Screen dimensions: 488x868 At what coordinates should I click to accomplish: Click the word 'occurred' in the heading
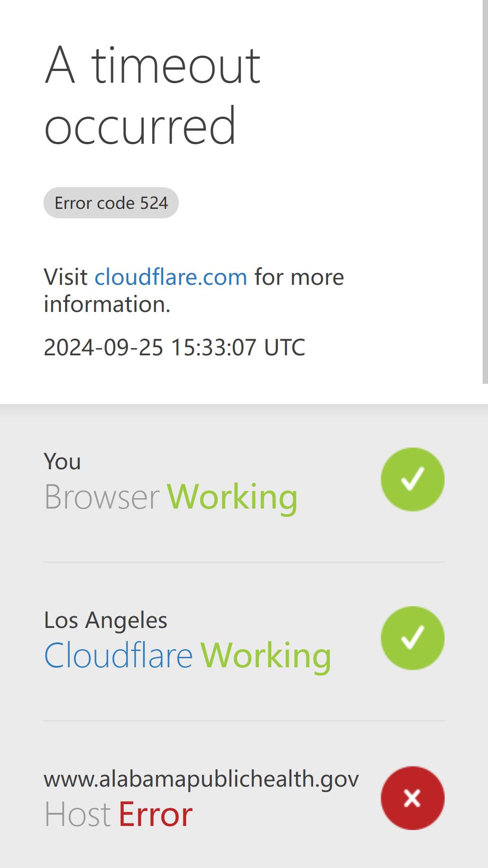pos(140,126)
